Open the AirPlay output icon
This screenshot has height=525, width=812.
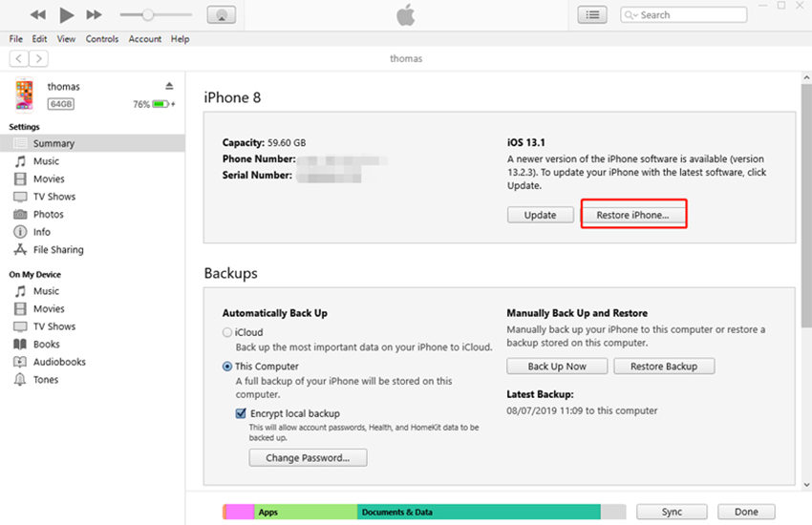222,15
